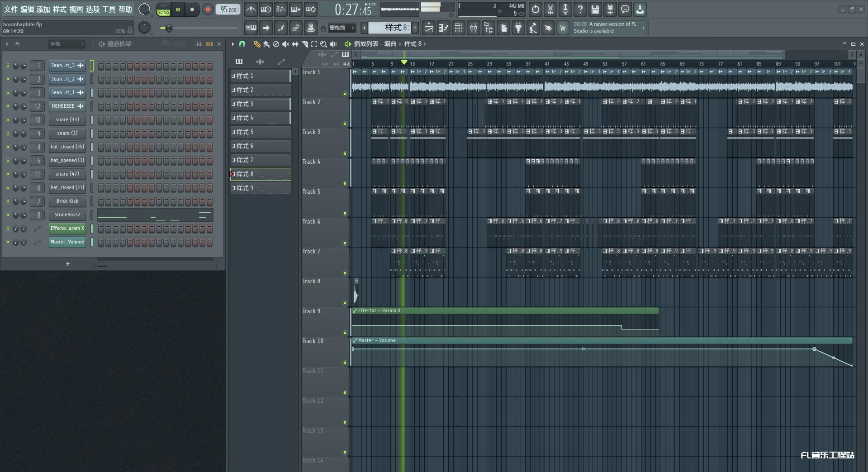Screen dimensions: 868x472
Task: Open the undo history icon
Action: 536,9
